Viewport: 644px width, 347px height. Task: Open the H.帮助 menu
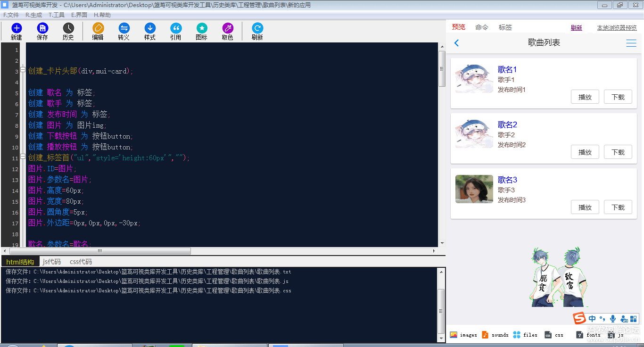[x=102, y=15]
